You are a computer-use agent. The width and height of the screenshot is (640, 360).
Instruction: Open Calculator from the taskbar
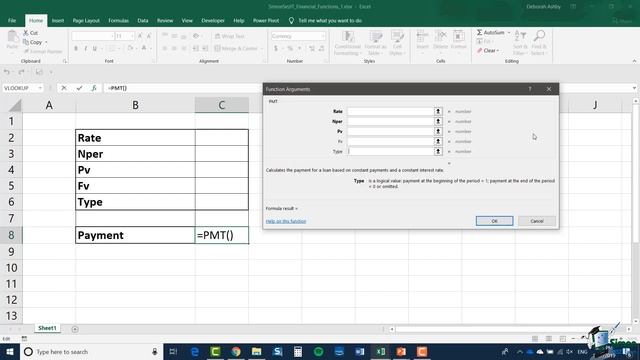(x=298, y=351)
